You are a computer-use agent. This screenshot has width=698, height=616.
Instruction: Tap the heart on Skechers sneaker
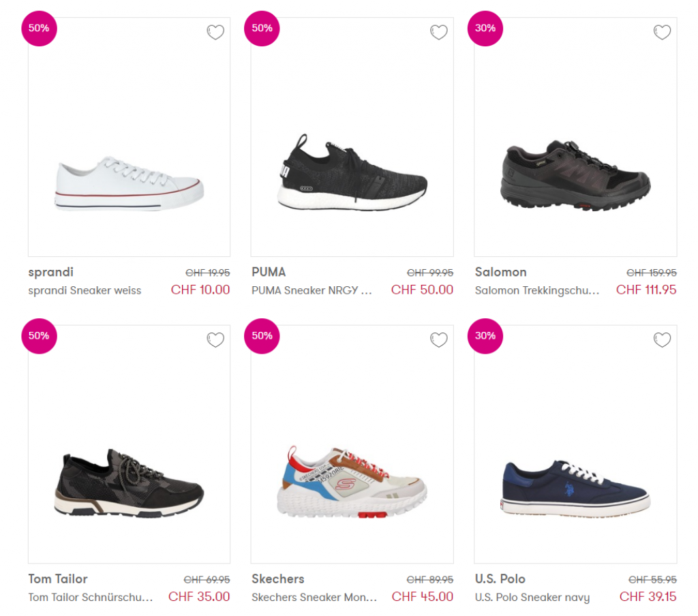click(438, 339)
